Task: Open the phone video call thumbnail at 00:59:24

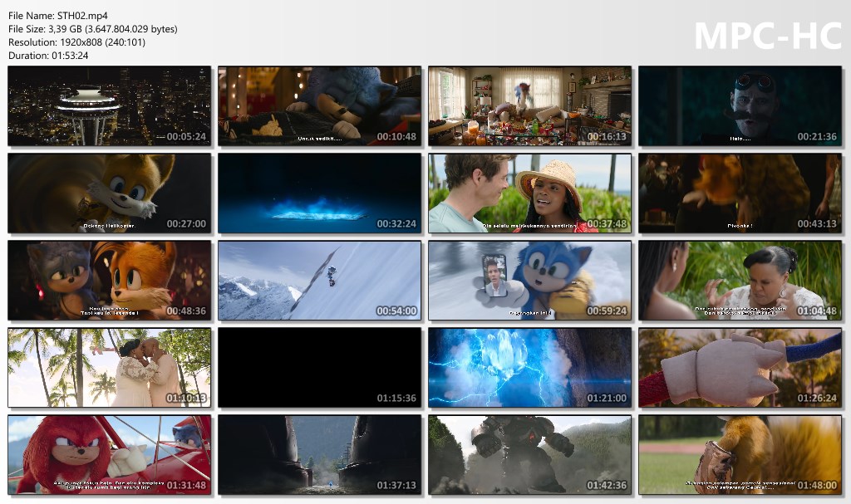Action: [529, 281]
